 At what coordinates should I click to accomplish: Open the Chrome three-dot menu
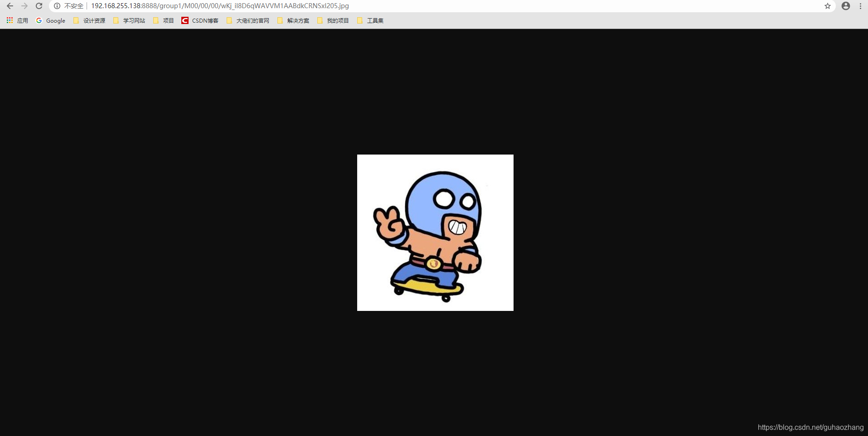(860, 6)
